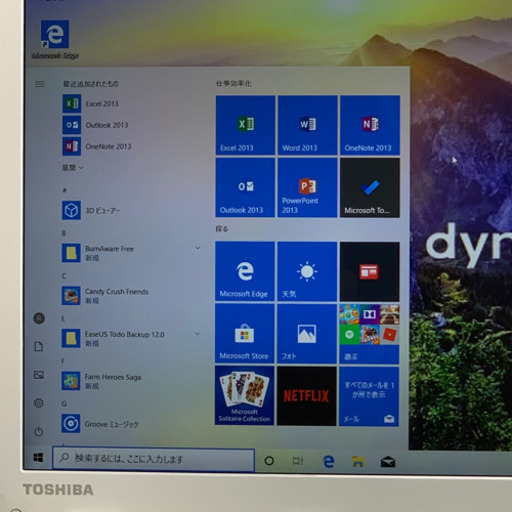
Task: Click the Power button in Start sidebar
Action: click(x=39, y=431)
